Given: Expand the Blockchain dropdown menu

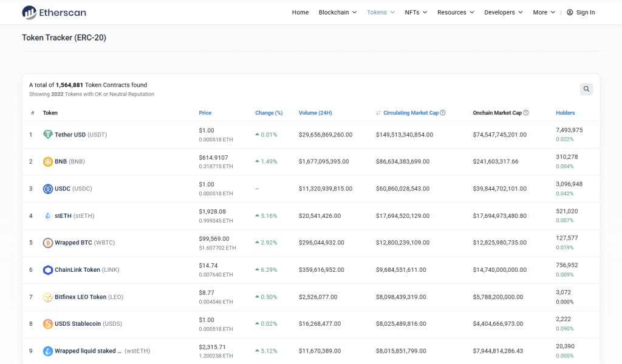Looking at the screenshot, I should (x=338, y=12).
